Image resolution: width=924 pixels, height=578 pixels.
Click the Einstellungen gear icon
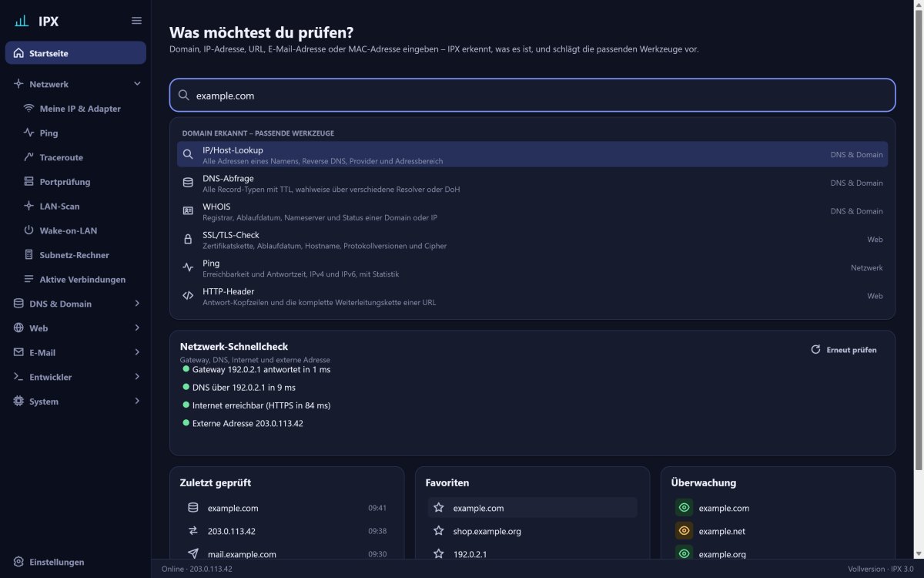point(18,562)
